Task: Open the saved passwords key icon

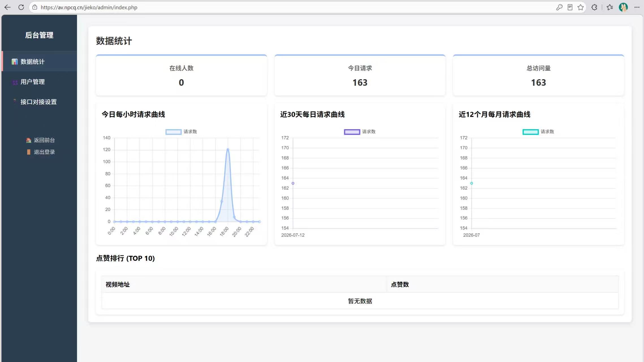Action: (559, 7)
